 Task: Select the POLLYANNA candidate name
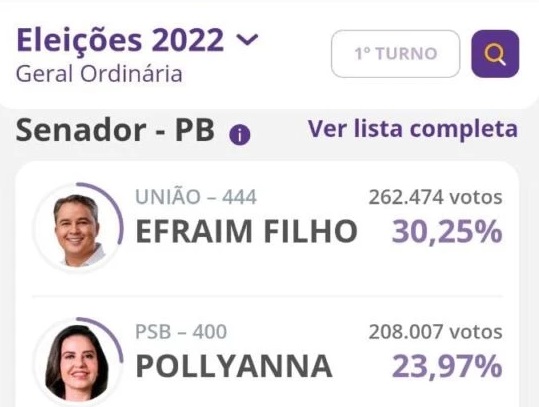234,366
